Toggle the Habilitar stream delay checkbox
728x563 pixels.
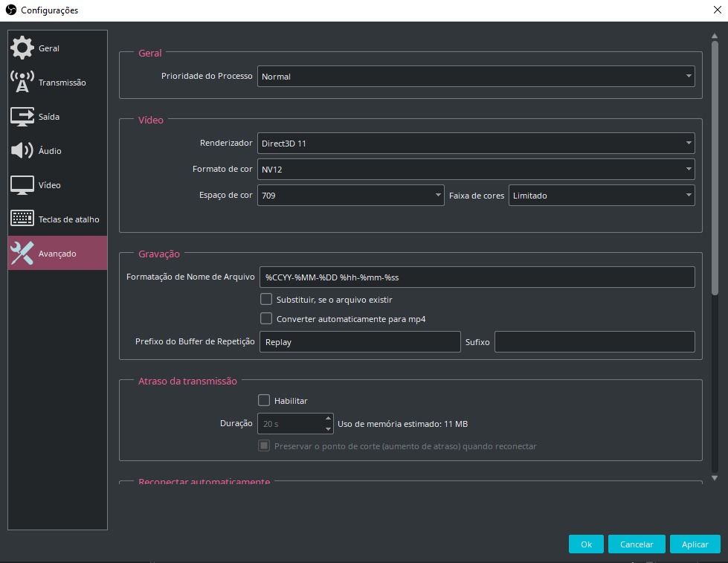pyautogui.click(x=264, y=400)
